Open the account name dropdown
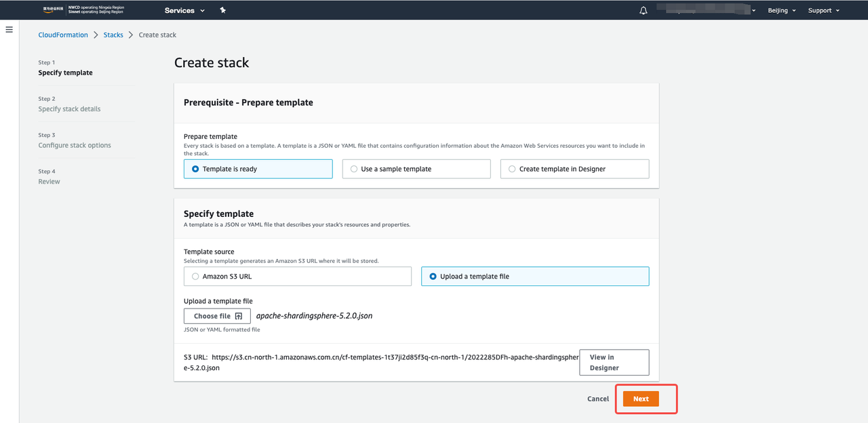868x423 pixels. pos(712,10)
